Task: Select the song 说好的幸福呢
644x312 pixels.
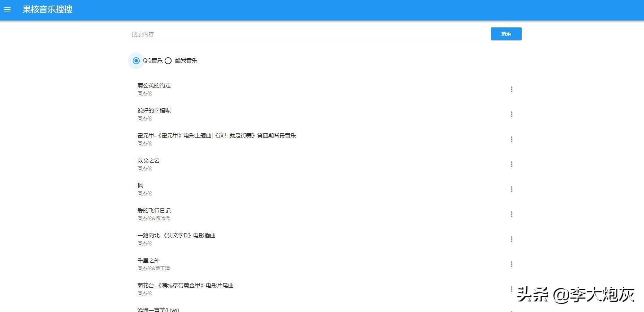Action: (154, 110)
